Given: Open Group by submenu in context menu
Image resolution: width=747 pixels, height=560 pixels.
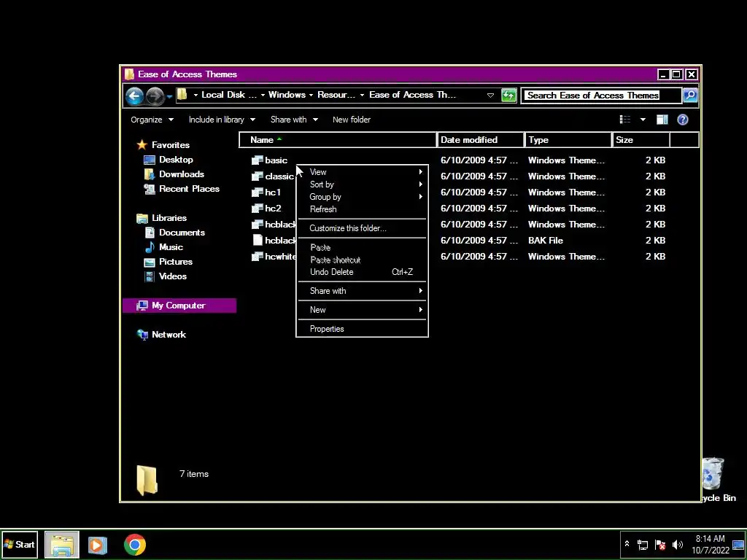Looking at the screenshot, I should [x=362, y=197].
